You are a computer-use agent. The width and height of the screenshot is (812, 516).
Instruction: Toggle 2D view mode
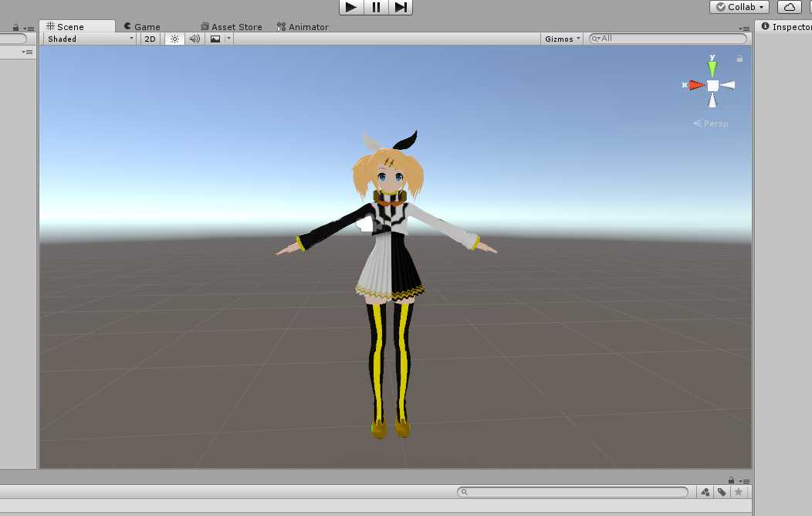point(150,39)
